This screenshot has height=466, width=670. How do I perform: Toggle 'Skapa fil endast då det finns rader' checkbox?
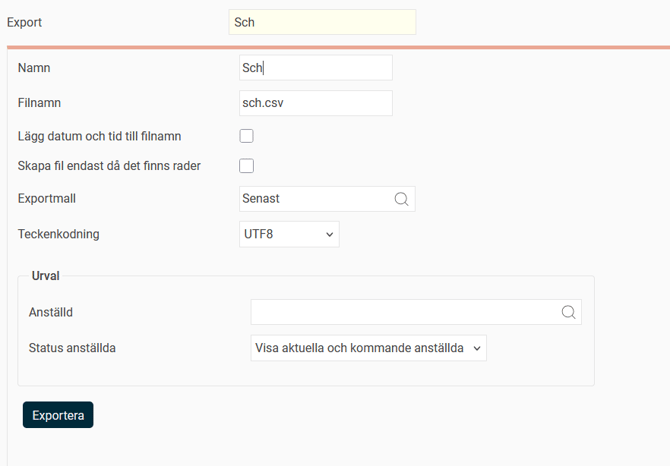pyautogui.click(x=246, y=166)
